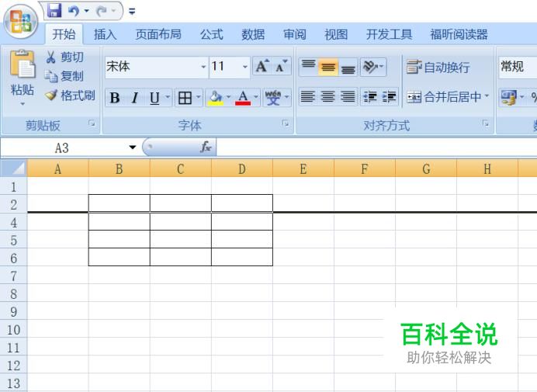Open the 数据 tab

[253, 34]
